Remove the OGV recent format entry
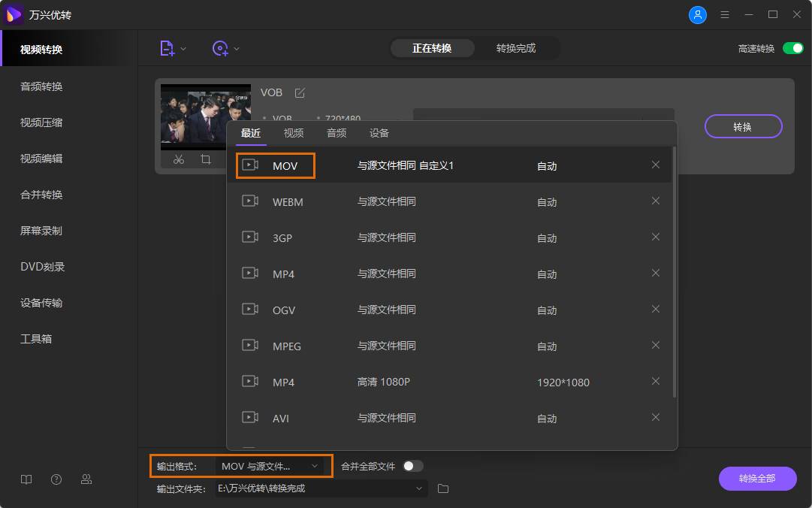 pos(656,309)
